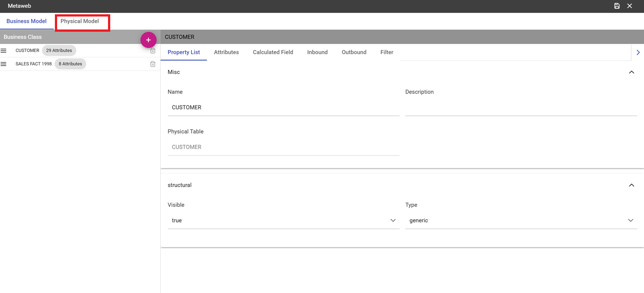Focus the Description input field
The width and height of the screenshot is (644, 293).
[521, 108]
